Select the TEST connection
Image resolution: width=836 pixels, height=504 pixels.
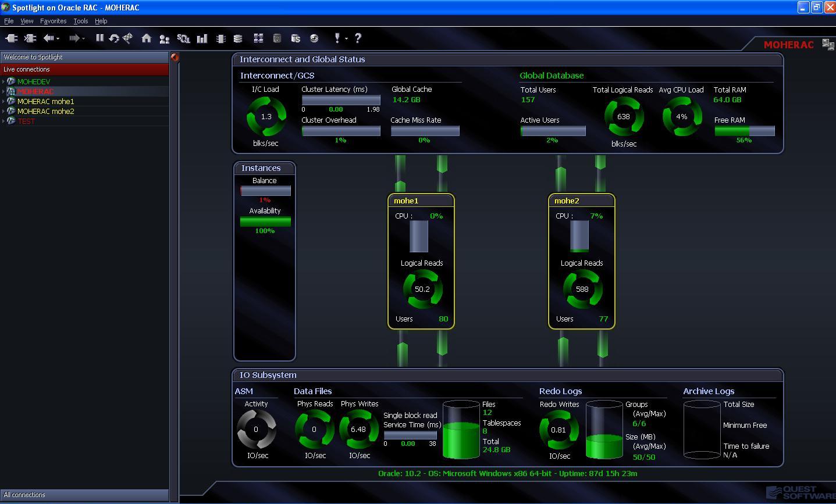[26, 121]
